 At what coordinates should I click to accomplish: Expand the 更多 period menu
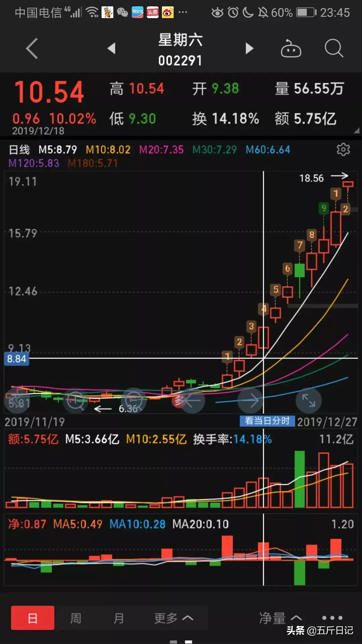(174, 618)
